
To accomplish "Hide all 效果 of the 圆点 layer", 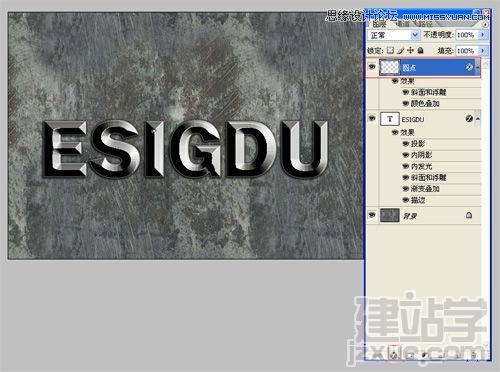I will 395,81.
